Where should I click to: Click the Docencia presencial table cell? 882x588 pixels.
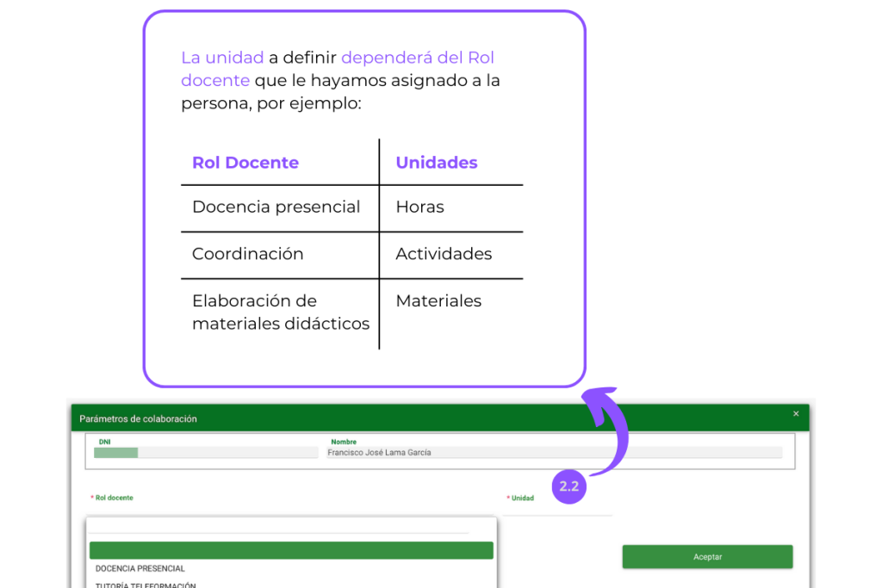pos(276,207)
